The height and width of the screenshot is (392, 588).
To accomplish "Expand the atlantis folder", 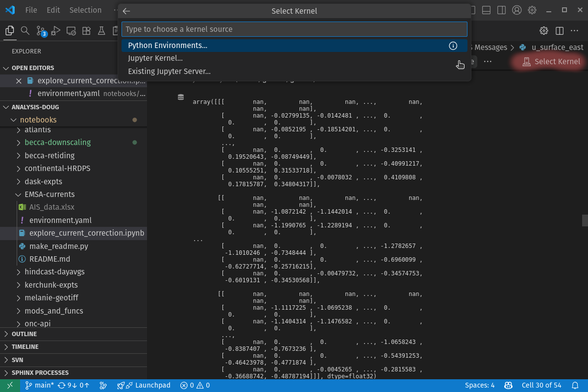I will 38,130.
